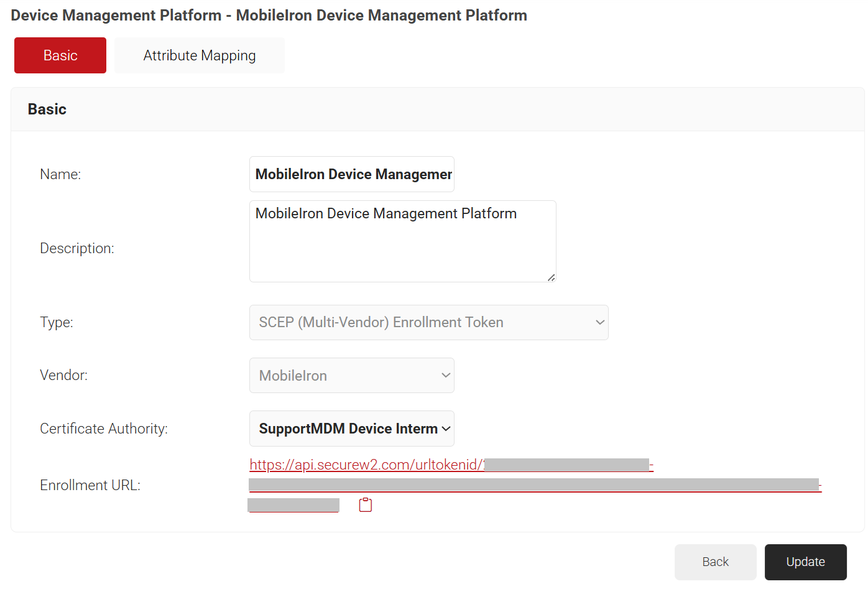Screen dimensions: 868x589
Task: Click the Update button
Action: [805, 562]
